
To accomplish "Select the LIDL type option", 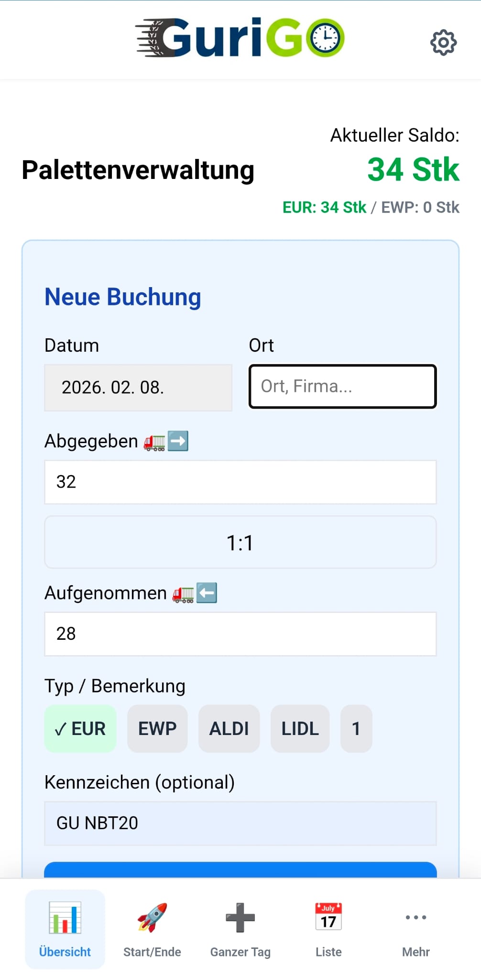I will point(300,729).
